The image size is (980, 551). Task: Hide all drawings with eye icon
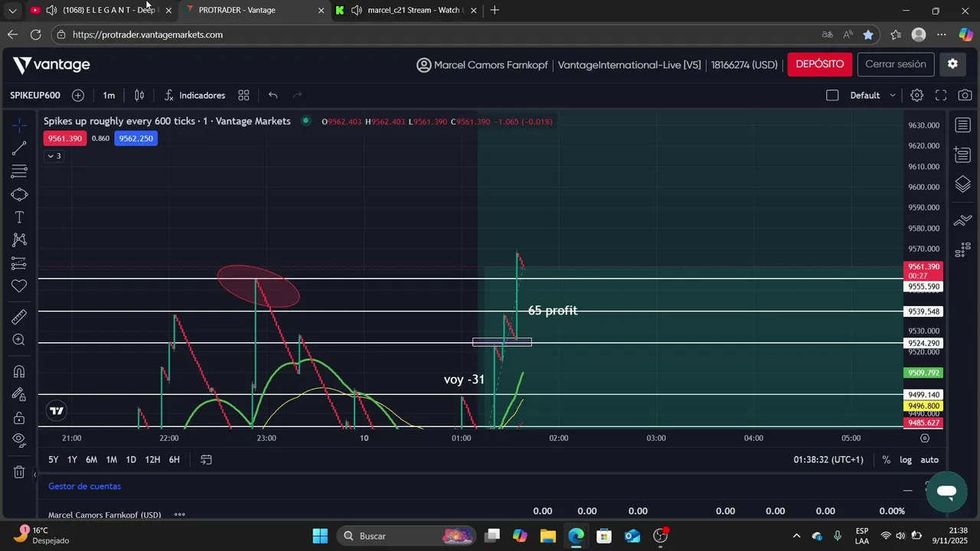click(19, 440)
